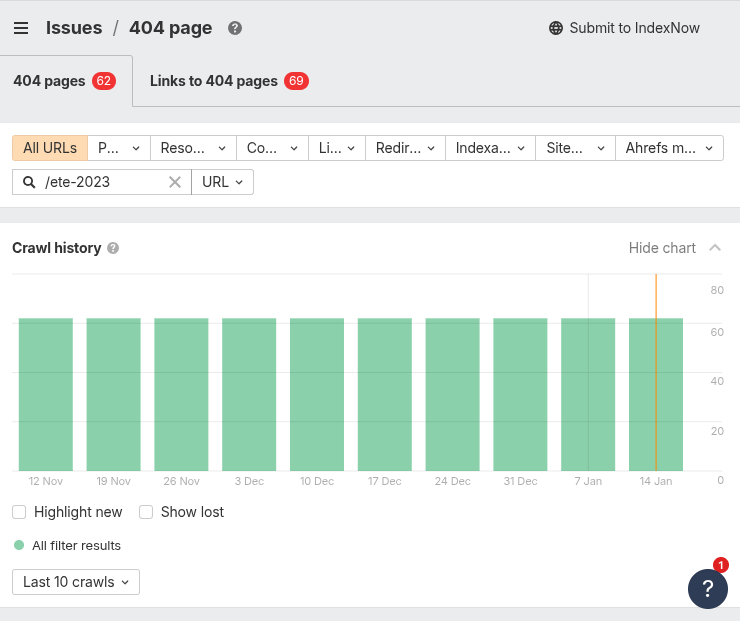This screenshot has width=740, height=621.
Task: Open Crawl history help tooltip icon
Action: [113, 248]
